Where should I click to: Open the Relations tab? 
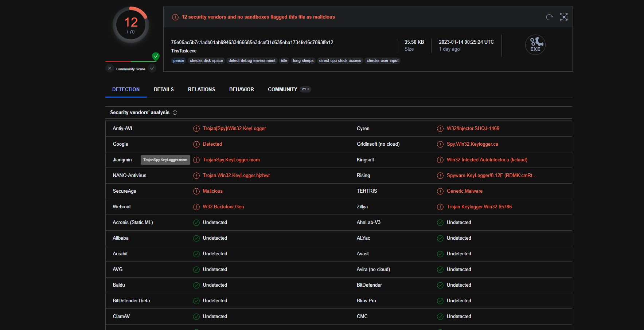tap(202, 89)
